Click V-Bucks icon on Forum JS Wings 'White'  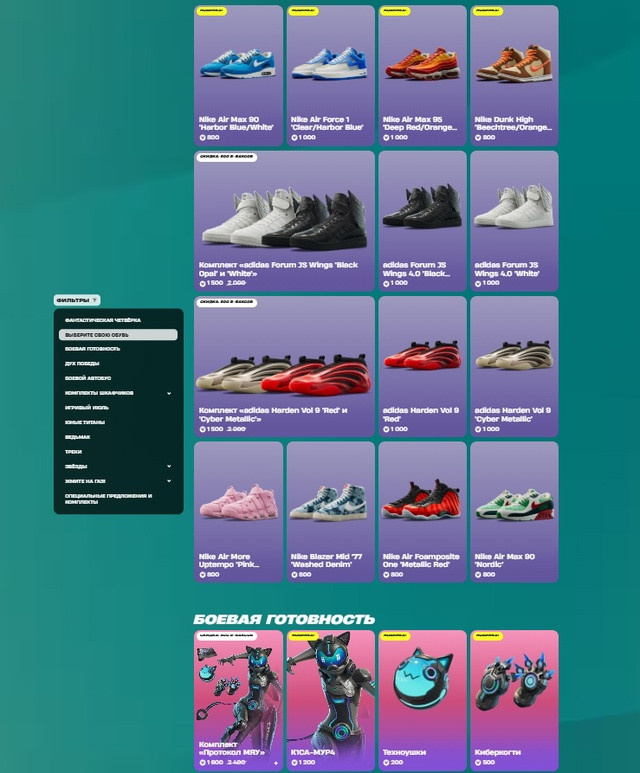(478, 283)
